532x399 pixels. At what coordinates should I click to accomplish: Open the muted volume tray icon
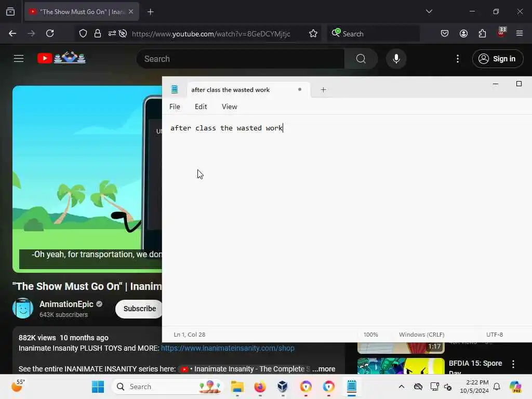coord(448,387)
